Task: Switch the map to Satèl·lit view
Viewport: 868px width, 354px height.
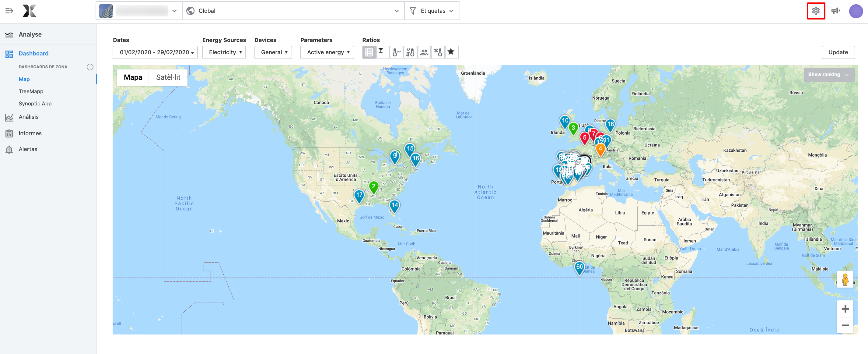Action: pos(168,77)
